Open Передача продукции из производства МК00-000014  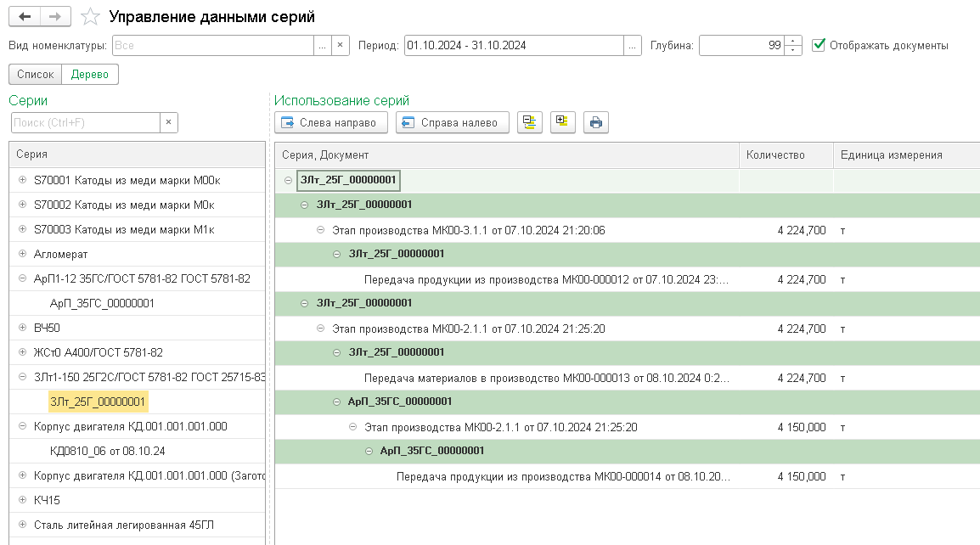pos(563,476)
